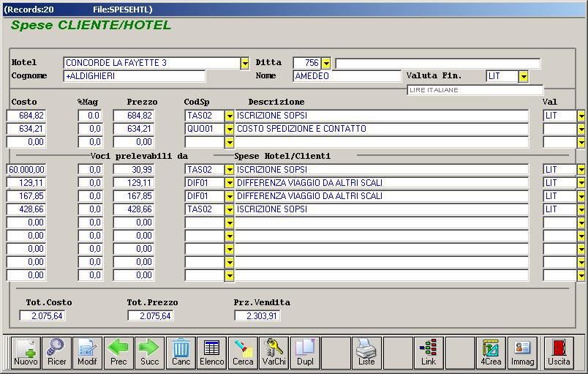Select the Modif edit icon
Viewport: 588px width, 374px height.
pos(87,353)
